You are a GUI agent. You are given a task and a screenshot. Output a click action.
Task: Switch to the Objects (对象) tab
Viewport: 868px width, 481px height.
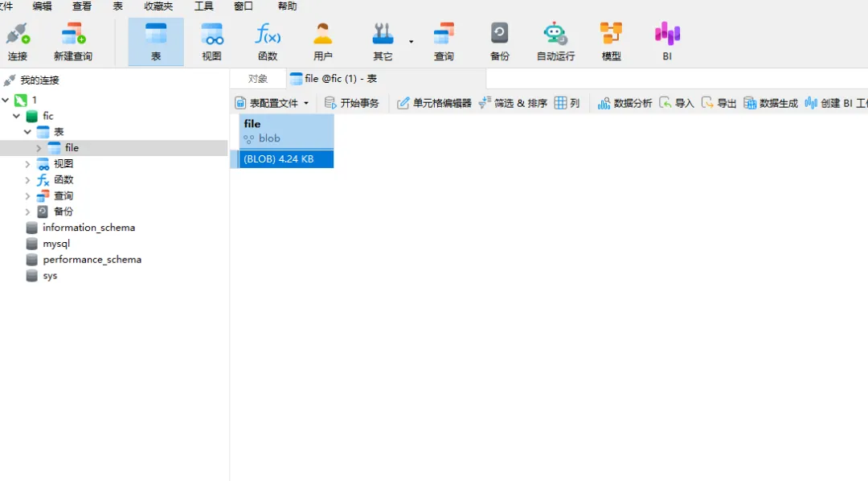point(258,79)
